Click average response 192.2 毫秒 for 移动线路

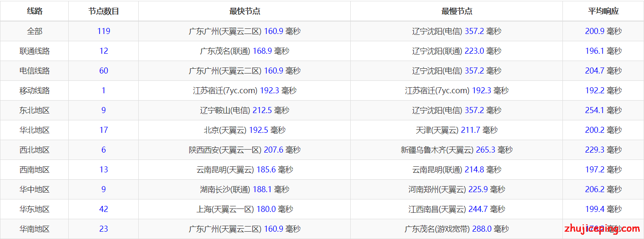tap(603, 90)
